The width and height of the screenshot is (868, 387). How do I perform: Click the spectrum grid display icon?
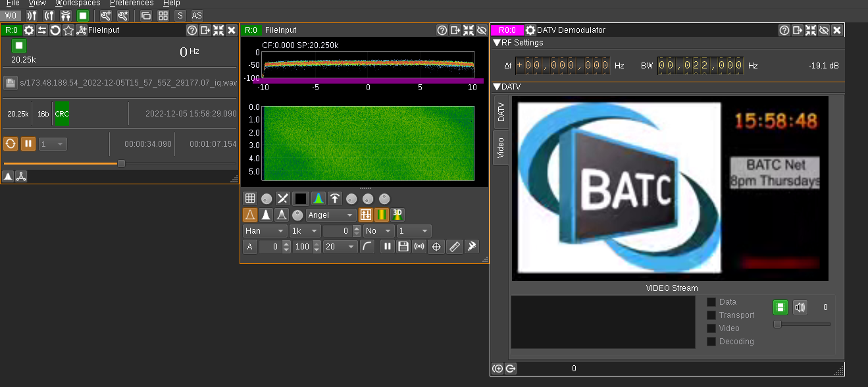250,198
